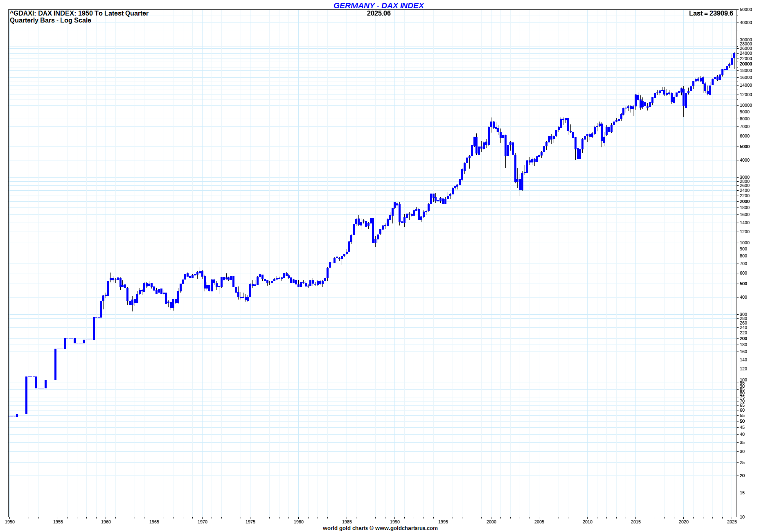Image resolution: width=757 pixels, height=532 pixels.
Task: Click the 1950 label on the x-axis
Action: coord(10,522)
